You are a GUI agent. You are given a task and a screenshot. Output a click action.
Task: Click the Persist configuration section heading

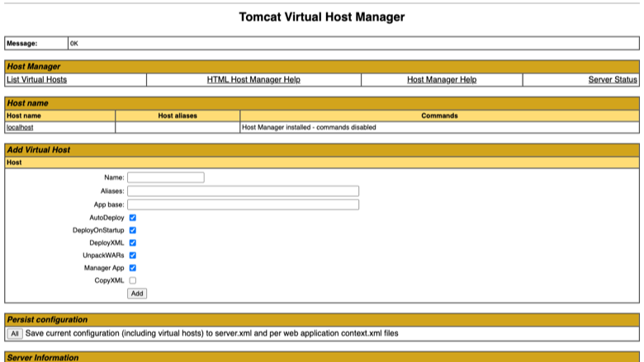47,320
